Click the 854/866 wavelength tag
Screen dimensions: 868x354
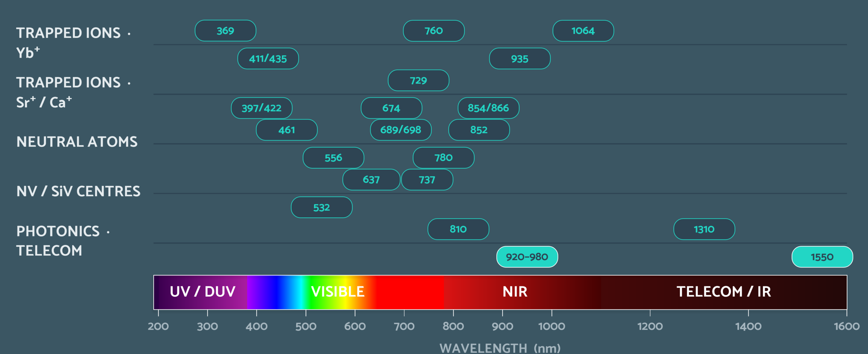[x=488, y=108]
